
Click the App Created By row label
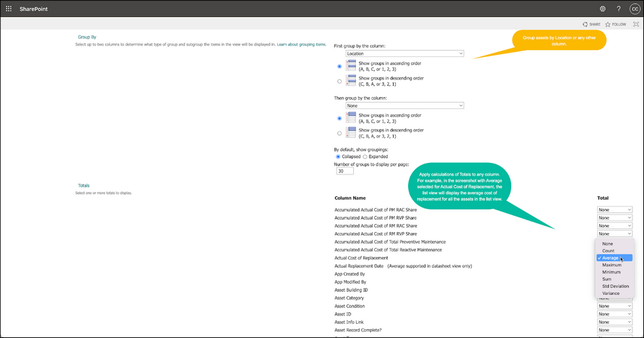pos(350,274)
